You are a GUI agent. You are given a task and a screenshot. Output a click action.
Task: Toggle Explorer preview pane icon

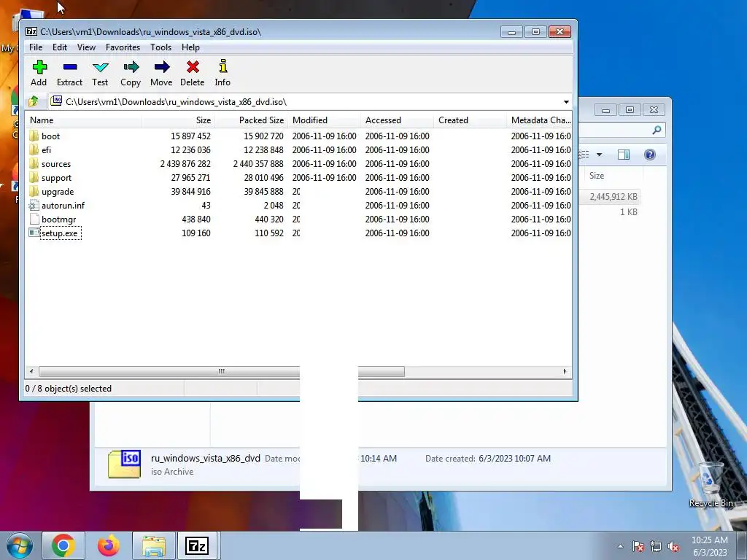click(x=624, y=155)
